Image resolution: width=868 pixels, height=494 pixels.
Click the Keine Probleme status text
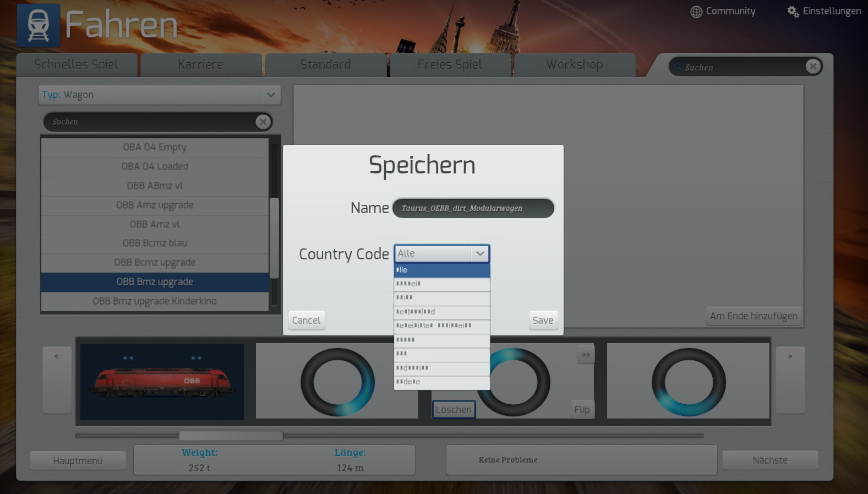[x=508, y=460]
